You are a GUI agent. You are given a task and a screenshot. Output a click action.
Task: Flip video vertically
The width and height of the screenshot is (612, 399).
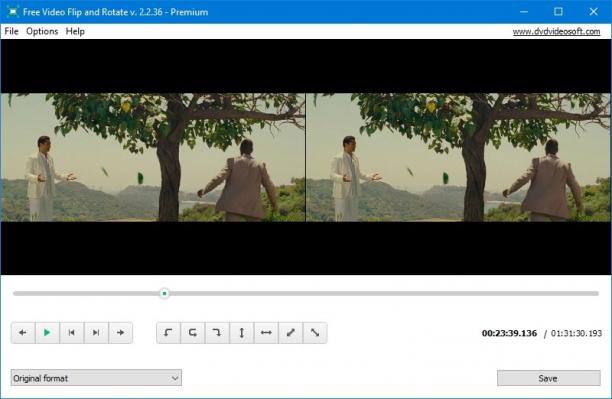[x=242, y=333]
